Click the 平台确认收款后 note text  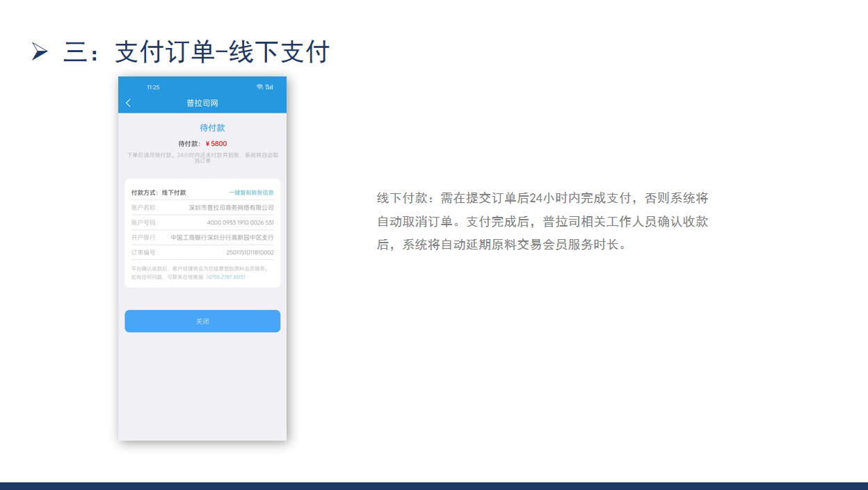click(x=200, y=272)
